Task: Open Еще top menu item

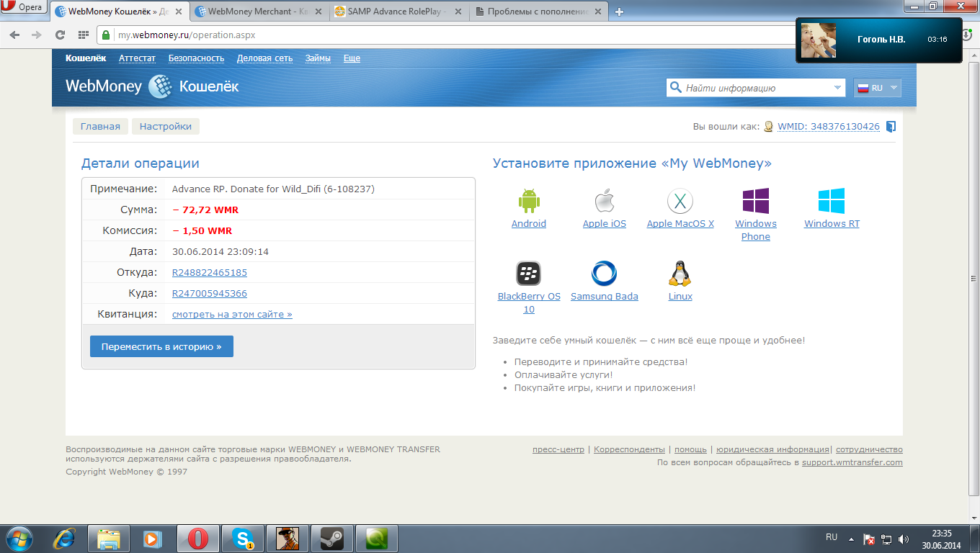Action: [x=352, y=58]
